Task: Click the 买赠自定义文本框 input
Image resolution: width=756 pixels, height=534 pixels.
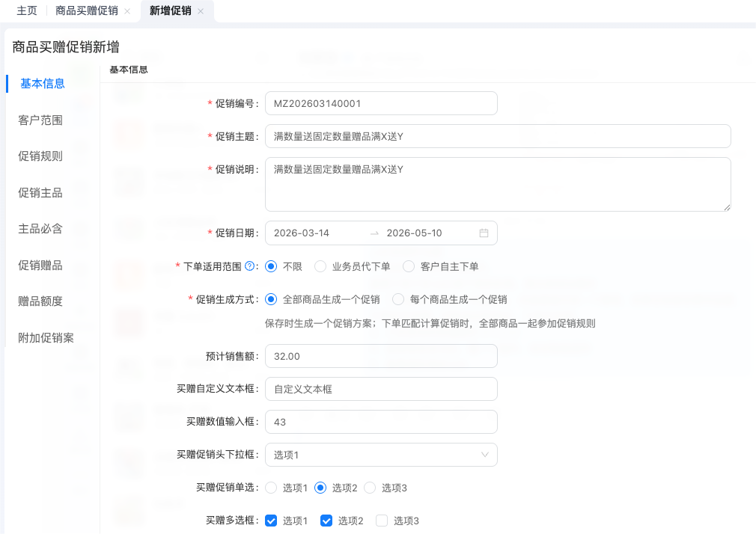Action: (x=381, y=389)
